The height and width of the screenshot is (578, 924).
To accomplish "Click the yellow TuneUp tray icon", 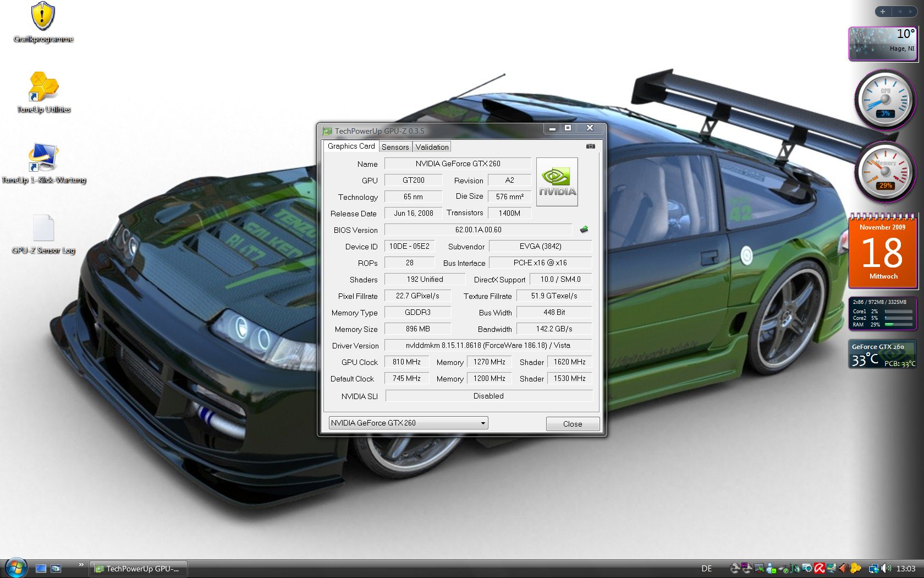I will click(855, 569).
